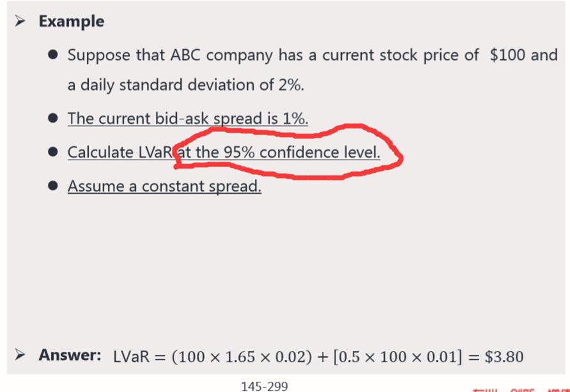Click the underlined 'Calculate LVaR' words

click(119, 152)
